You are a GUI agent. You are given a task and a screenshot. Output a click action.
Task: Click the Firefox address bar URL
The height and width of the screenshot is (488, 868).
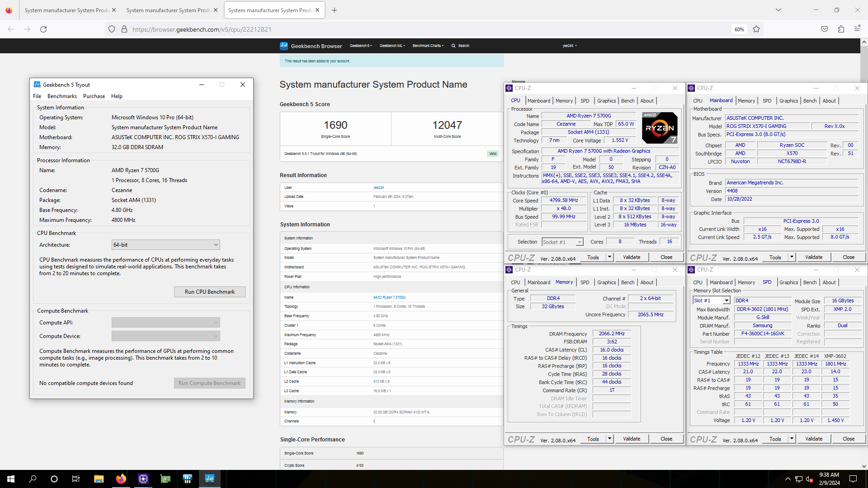point(202,29)
